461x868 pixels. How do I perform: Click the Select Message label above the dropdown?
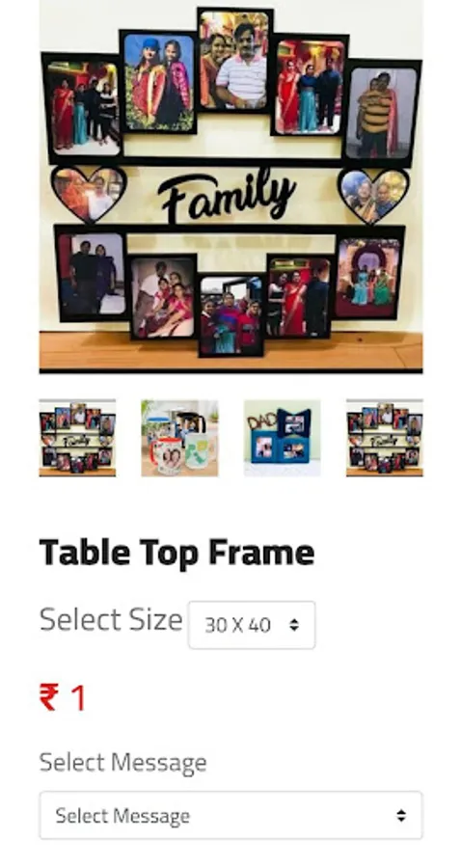pyautogui.click(x=122, y=763)
